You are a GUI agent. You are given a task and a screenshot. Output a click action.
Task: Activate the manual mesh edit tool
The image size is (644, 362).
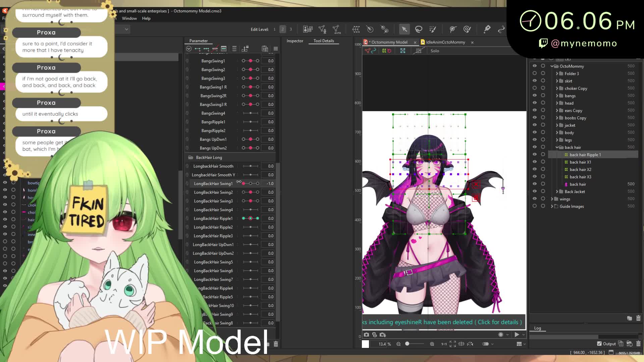(322, 29)
